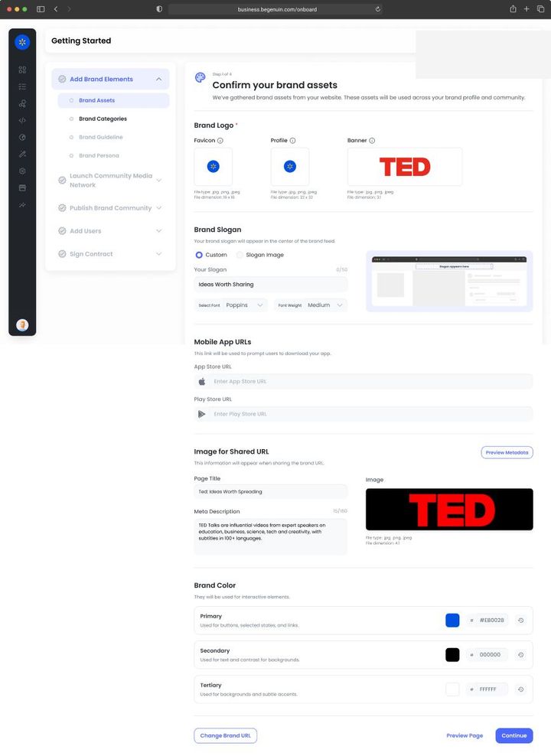Click the Favicon info icon
The height and width of the screenshot is (756, 551).
[220, 141]
